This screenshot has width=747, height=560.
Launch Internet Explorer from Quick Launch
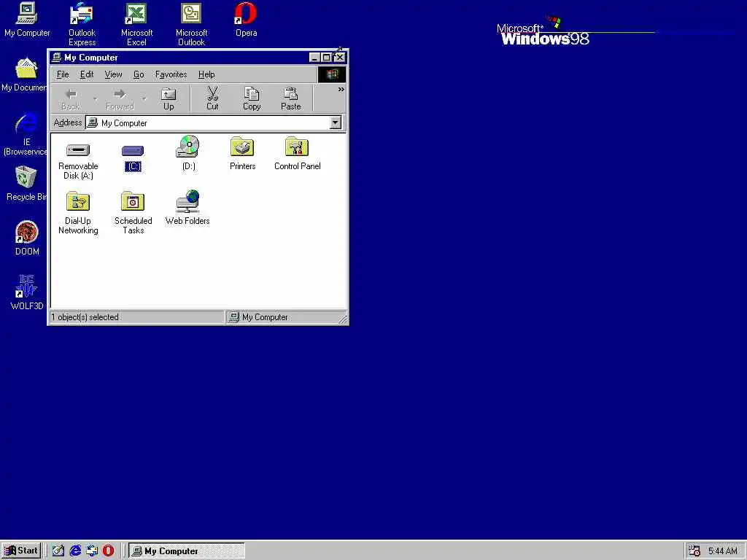click(75, 551)
